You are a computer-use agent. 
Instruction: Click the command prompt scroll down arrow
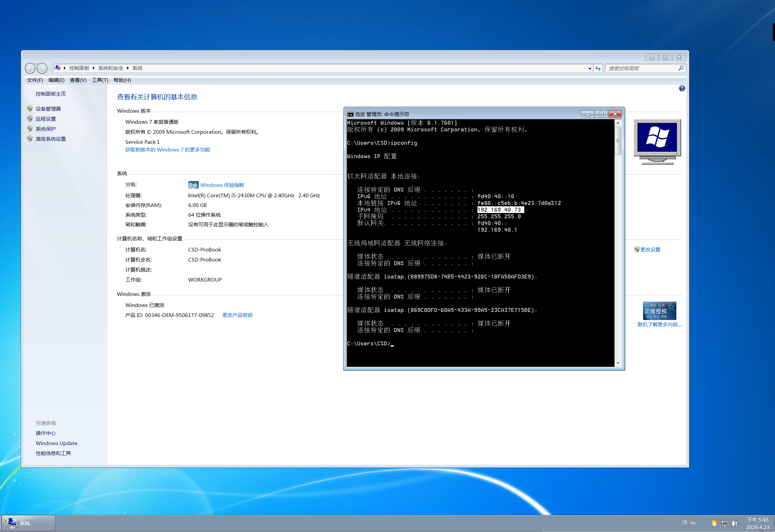[618, 363]
